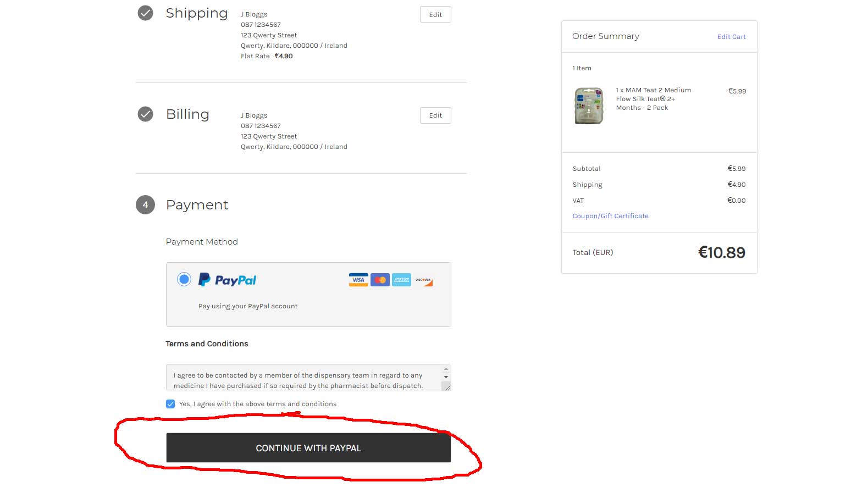868x493 pixels.
Task: Edit the Shipping address
Action: pos(435,15)
